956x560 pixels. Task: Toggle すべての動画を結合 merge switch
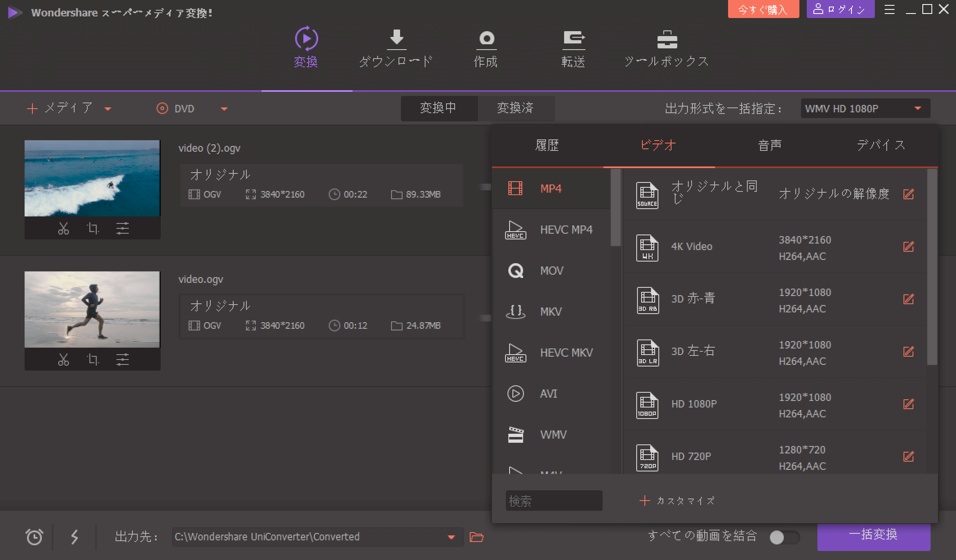(784, 537)
